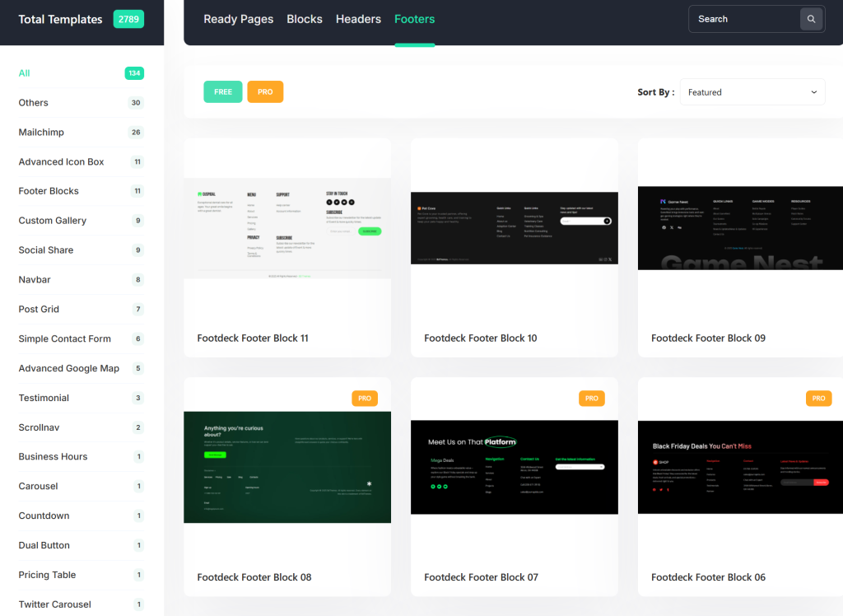Preview Footdeck Footer Block 06 thumbnail
Screen dimensions: 843x616
click(x=740, y=467)
